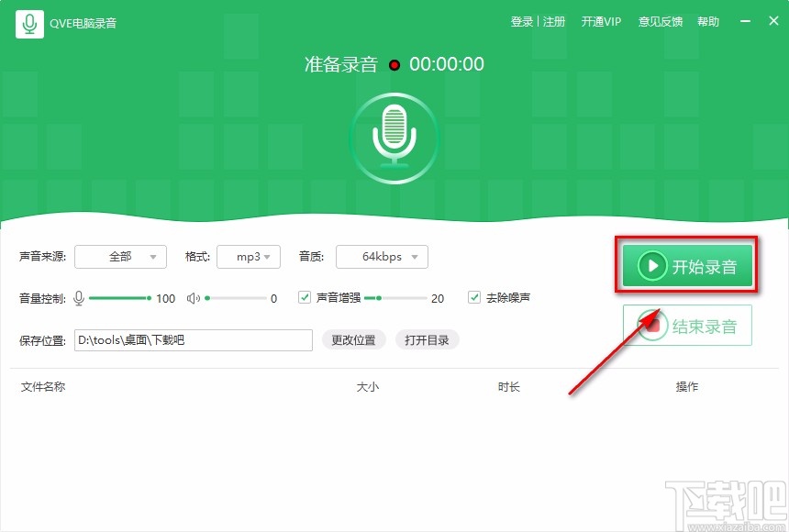789x532 pixels.
Task: Click the green play icon on 开始录音
Action: (x=652, y=264)
